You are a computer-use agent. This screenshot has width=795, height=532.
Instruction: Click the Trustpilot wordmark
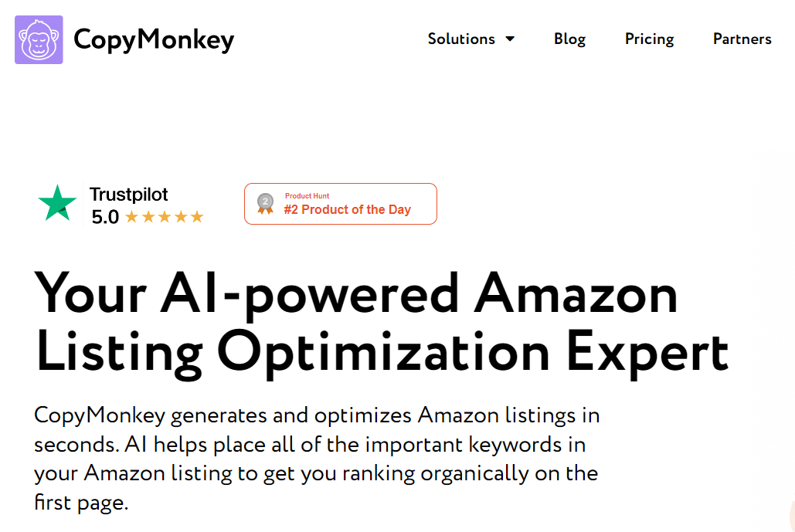click(128, 195)
